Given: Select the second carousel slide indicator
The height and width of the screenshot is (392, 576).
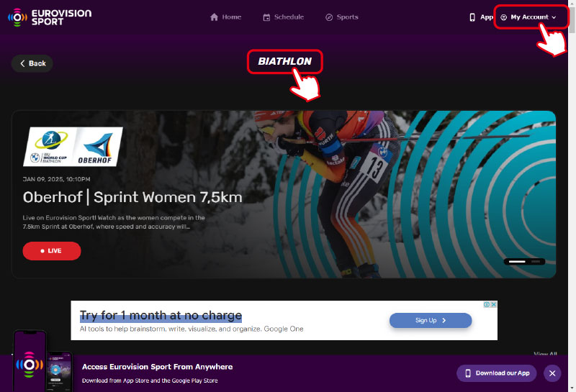Looking at the screenshot, I should (x=536, y=261).
